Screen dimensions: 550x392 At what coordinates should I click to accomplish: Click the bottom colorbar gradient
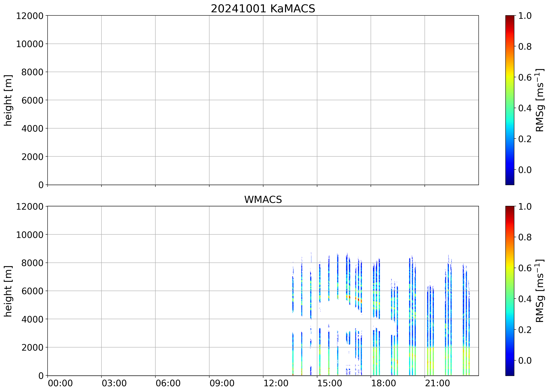click(x=510, y=291)
